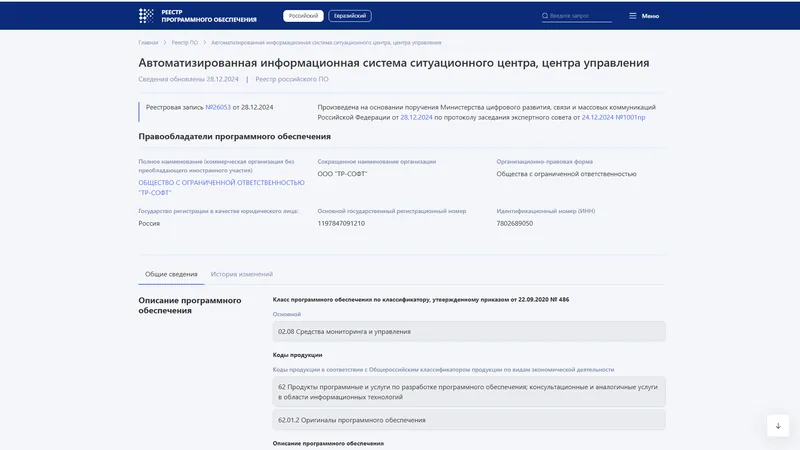Screen dimensions: 800x450
Task: Click the scroll-down arrow button
Action: click(x=778, y=426)
